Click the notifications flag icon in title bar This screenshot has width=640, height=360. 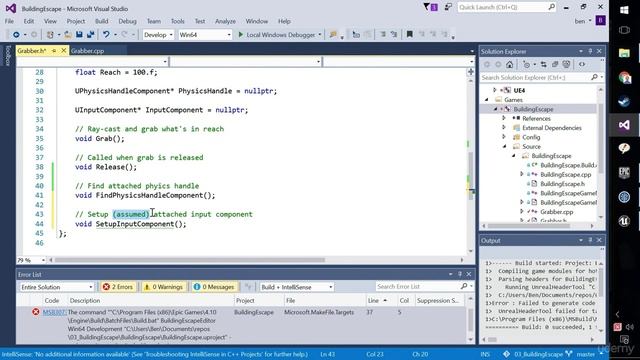coord(430,7)
